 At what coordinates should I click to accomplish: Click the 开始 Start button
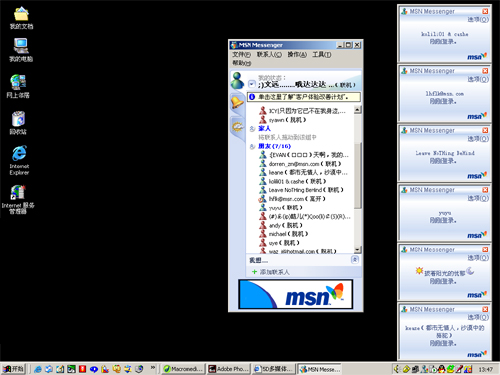pos(13,369)
